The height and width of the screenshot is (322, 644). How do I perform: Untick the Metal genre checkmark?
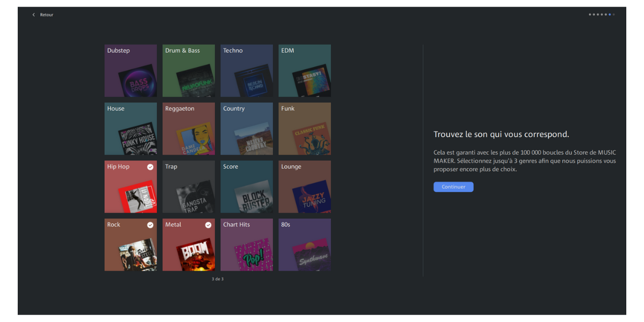coord(208,225)
